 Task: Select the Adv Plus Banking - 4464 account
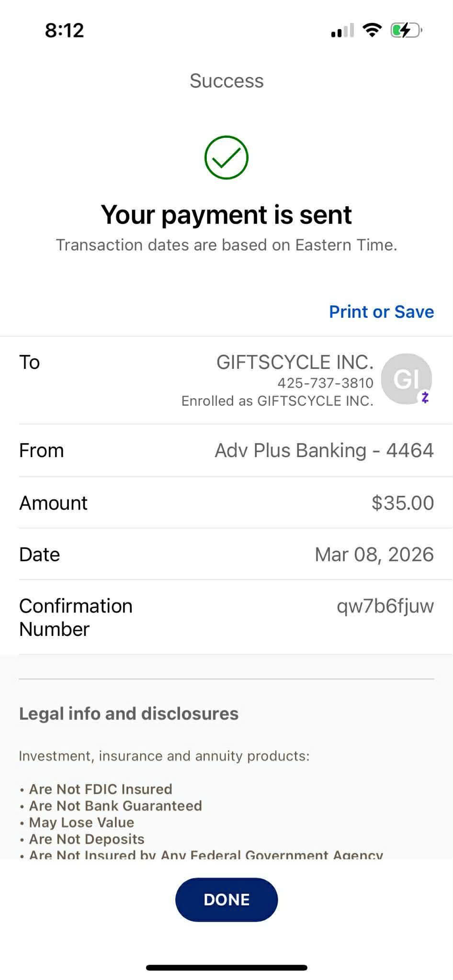click(x=324, y=450)
